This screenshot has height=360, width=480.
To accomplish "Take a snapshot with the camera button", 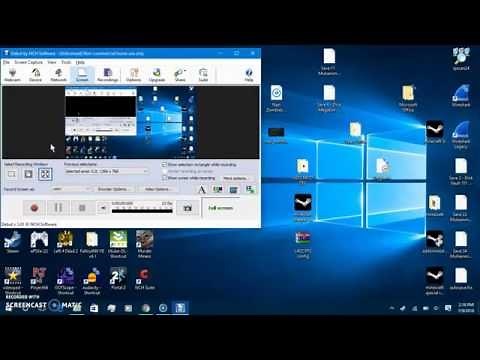I will 188,208.
